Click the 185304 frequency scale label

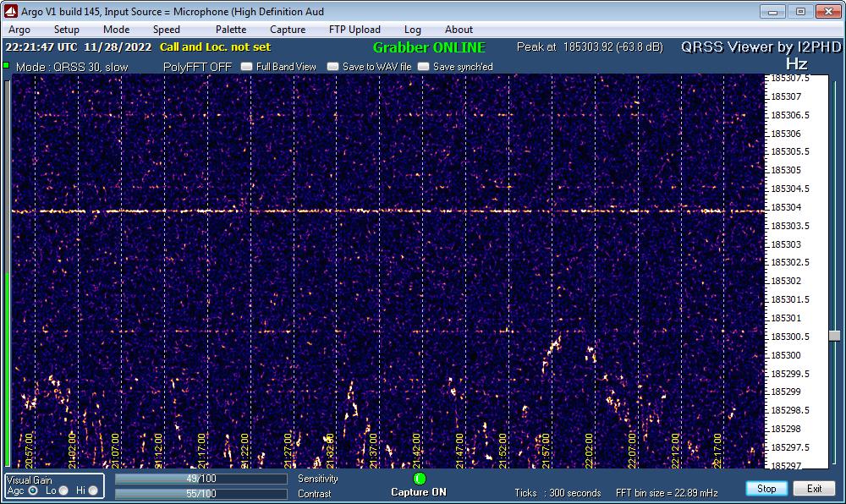coord(786,207)
